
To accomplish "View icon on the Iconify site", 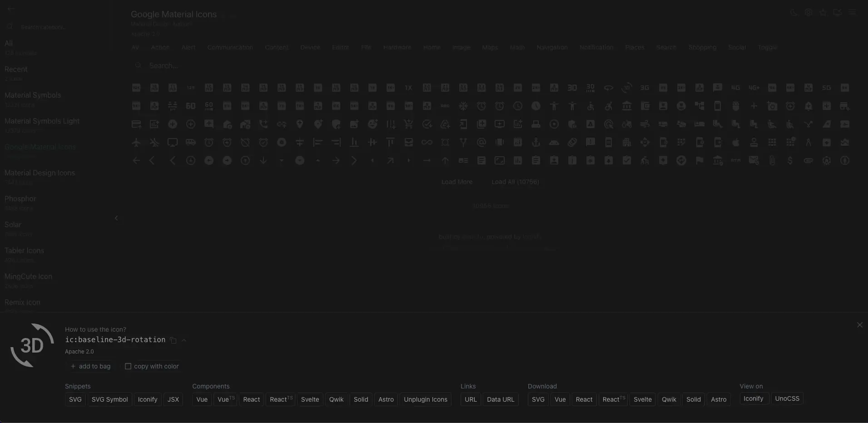I will tap(753, 398).
